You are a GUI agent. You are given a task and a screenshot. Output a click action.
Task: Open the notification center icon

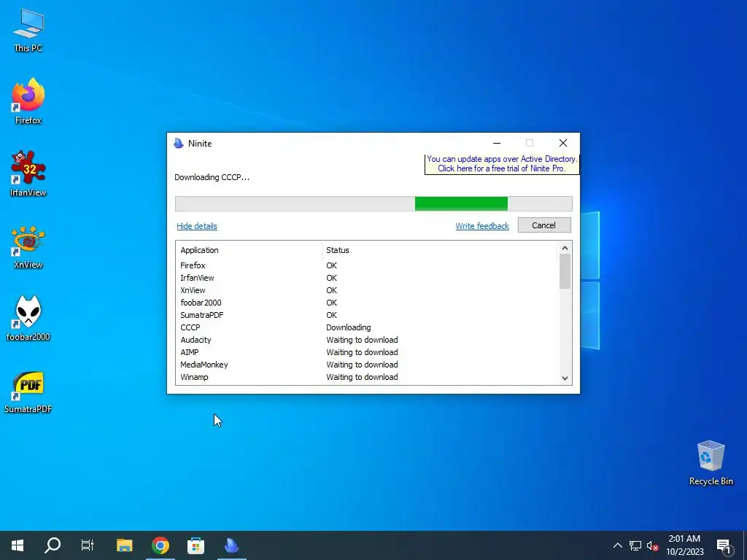click(724, 545)
